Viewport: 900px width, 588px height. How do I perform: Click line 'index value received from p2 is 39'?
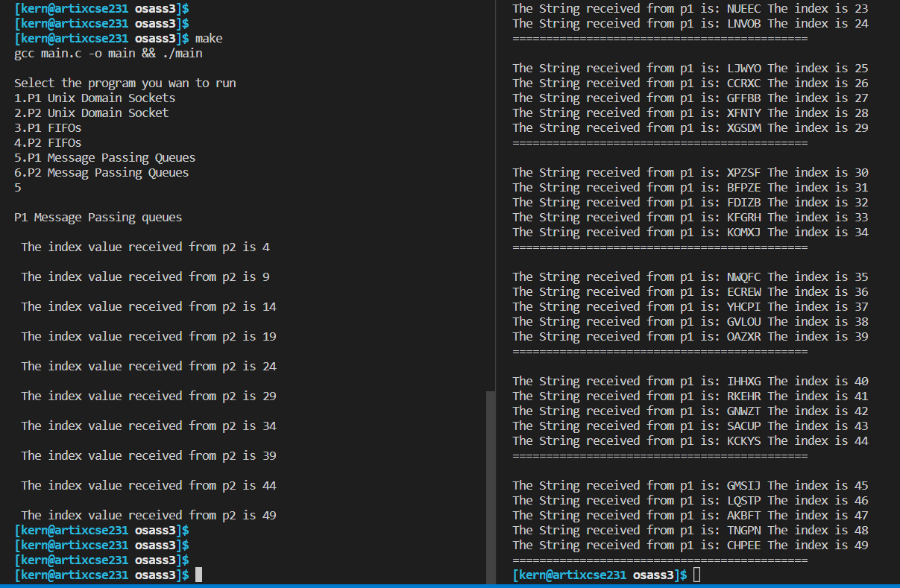[148, 455]
